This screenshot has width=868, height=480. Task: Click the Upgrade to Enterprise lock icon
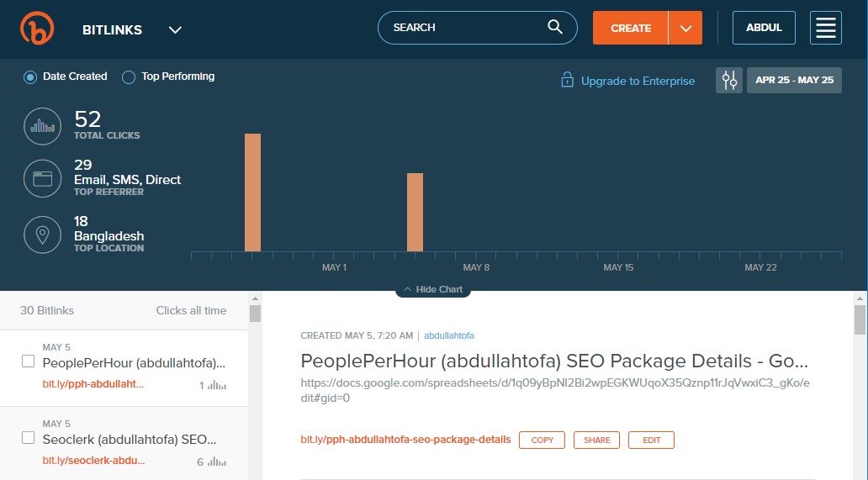pyautogui.click(x=567, y=80)
